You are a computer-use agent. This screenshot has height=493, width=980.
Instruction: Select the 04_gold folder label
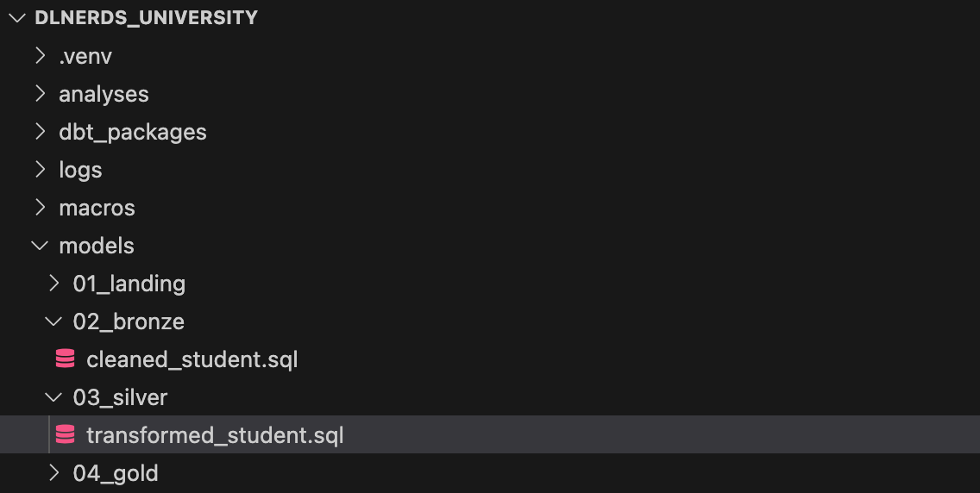point(116,474)
